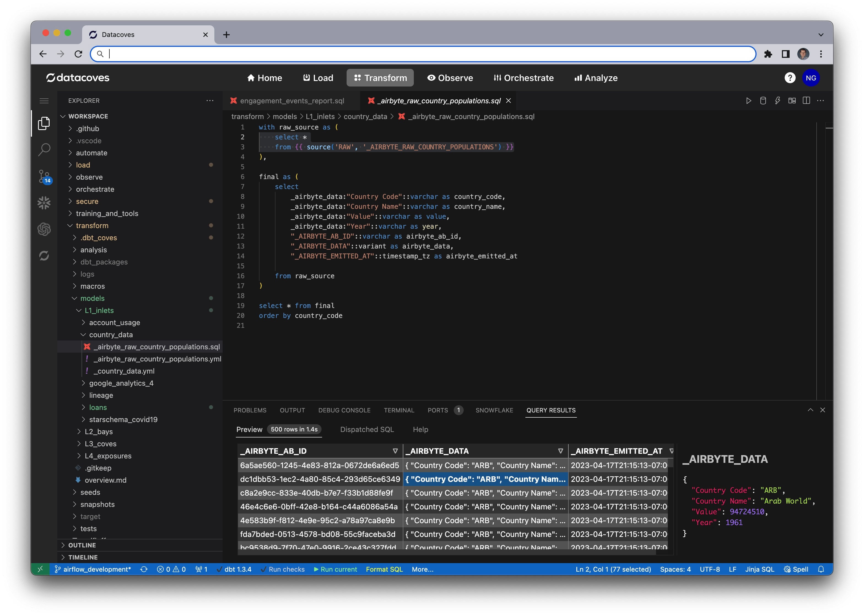Click Run current in the status bar

point(335,569)
